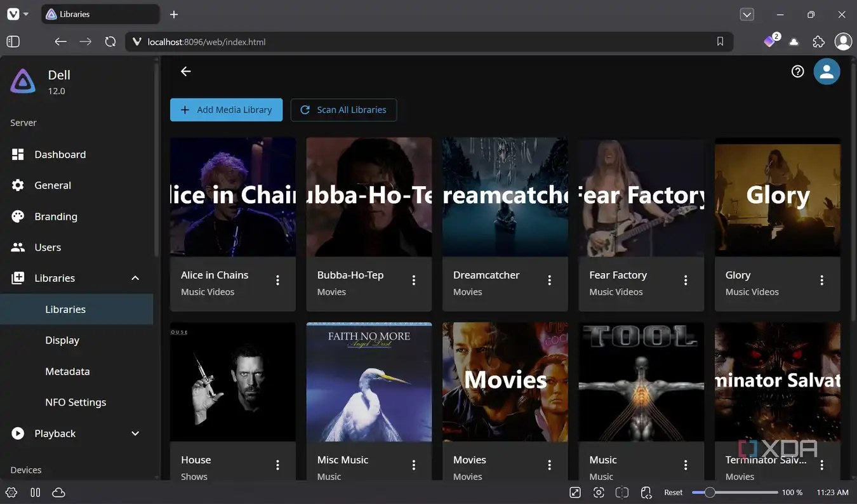Screen dimensions: 857x504
Task: Switch to the Libraries browser tab
Action: point(100,14)
